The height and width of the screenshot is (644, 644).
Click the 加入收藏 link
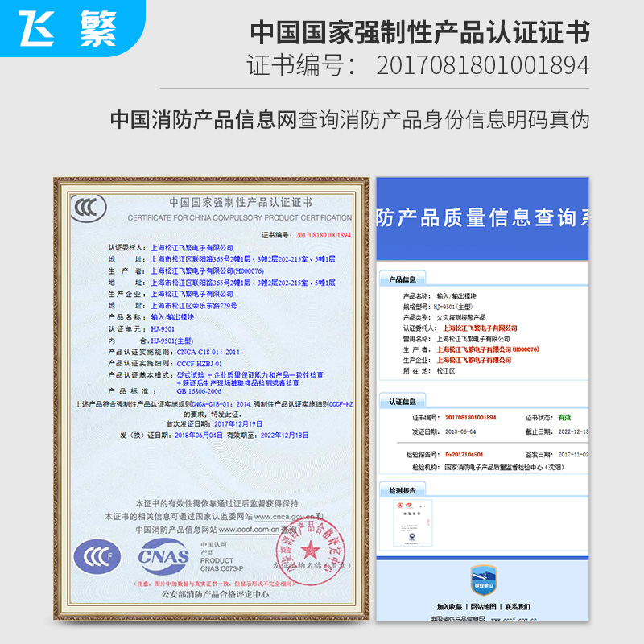coord(449,607)
